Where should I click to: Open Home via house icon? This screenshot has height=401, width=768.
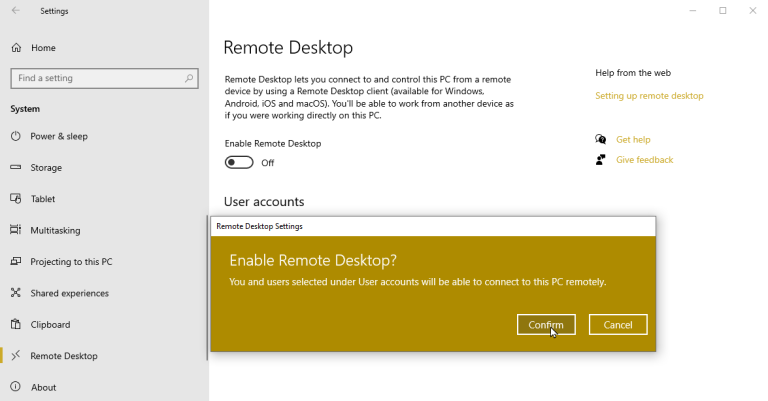[16, 47]
